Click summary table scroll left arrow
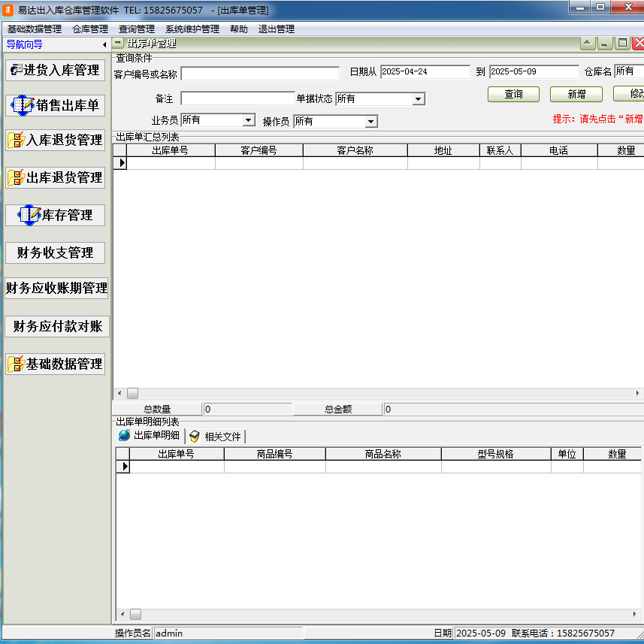The height and width of the screenshot is (644, 644). click(119, 394)
